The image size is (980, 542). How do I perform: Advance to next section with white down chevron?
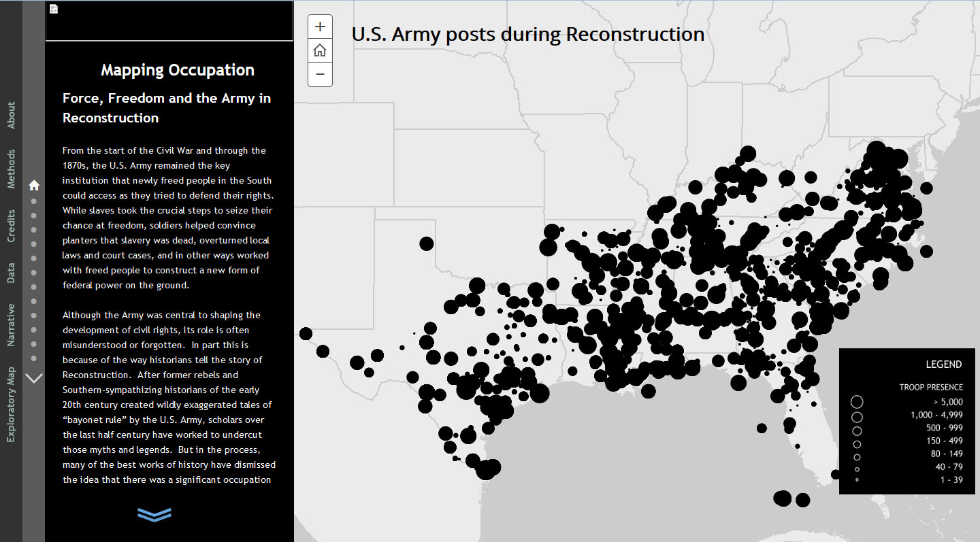point(34,378)
